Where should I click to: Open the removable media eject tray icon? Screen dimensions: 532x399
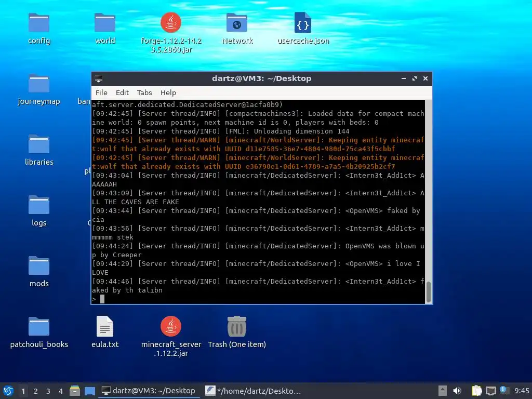point(443,391)
